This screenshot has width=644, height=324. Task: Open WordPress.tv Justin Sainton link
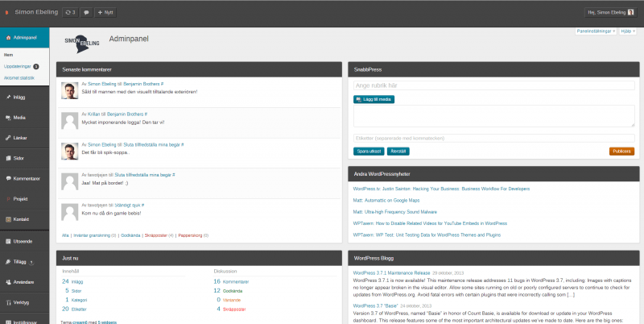pyautogui.click(x=441, y=189)
